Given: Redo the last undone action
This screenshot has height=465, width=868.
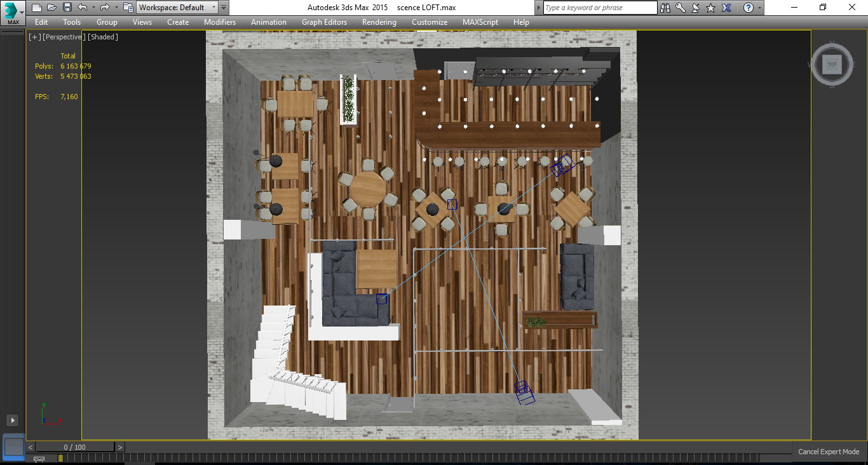Looking at the screenshot, I should pyautogui.click(x=105, y=8).
